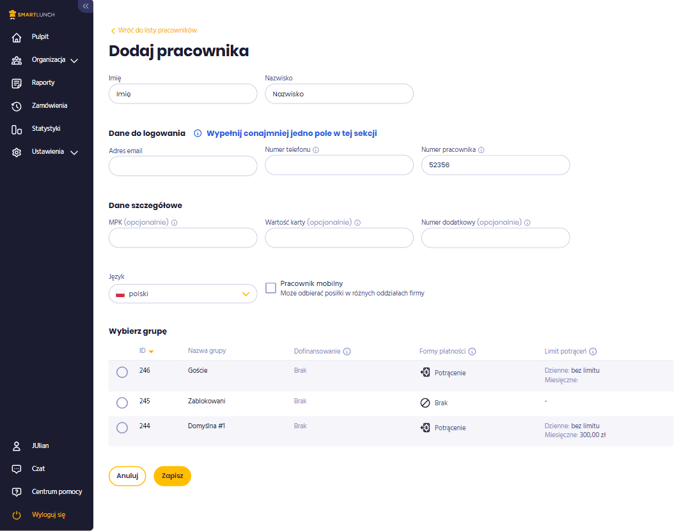Image resolution: width=688 pixels, height=531 pixels.
Task: Show info tooltip for Dofinansowanie column
Action: tap(347, 352)
